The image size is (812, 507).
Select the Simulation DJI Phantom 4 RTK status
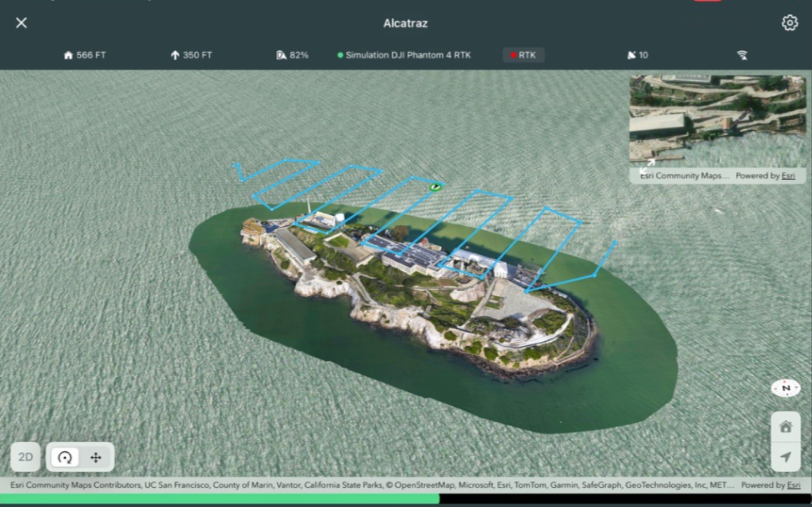coord(404,55)
